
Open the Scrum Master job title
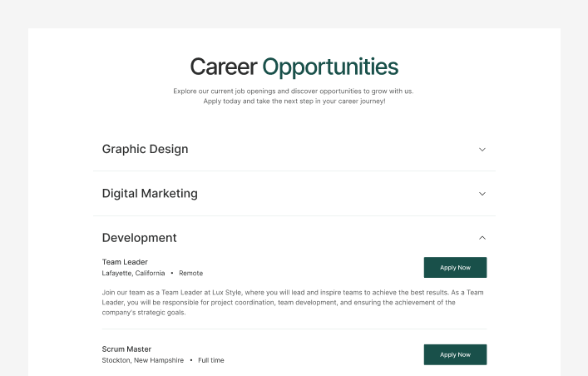click(126, 349)
